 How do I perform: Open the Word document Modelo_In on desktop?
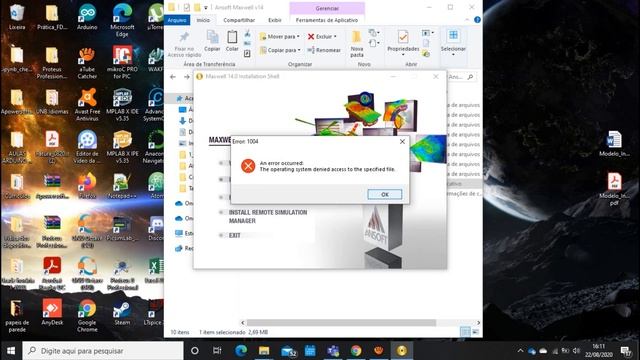click(x=614, y=143)
